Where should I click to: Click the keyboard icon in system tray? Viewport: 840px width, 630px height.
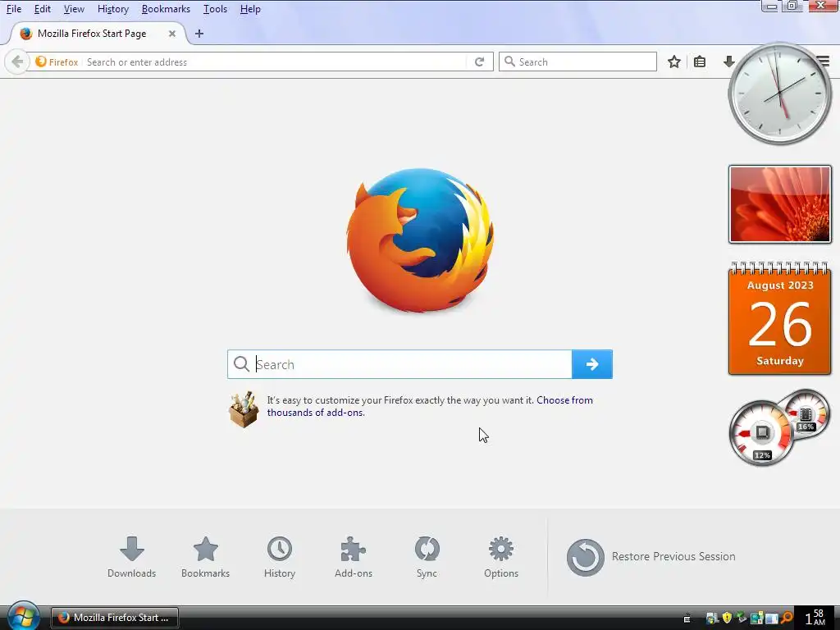tap(687, 619)
